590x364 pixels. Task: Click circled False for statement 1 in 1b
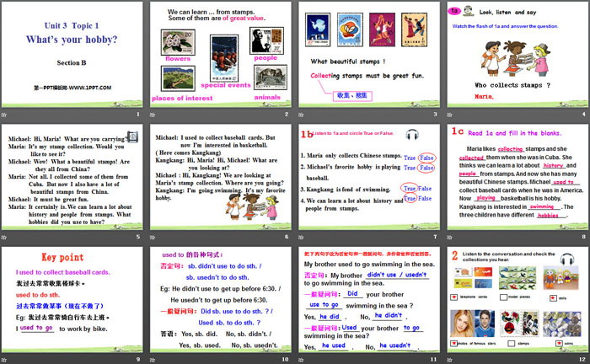point(426,158)
